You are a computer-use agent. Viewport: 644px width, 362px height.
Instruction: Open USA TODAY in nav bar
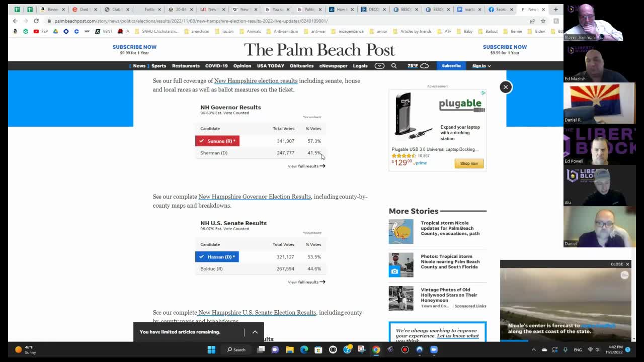click(x=271, y=66)
